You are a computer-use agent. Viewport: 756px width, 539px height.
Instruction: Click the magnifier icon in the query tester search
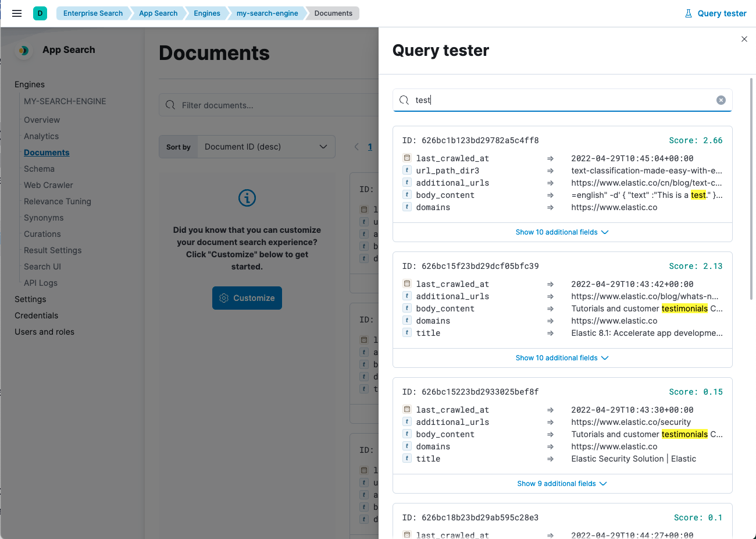coord(404,100)
